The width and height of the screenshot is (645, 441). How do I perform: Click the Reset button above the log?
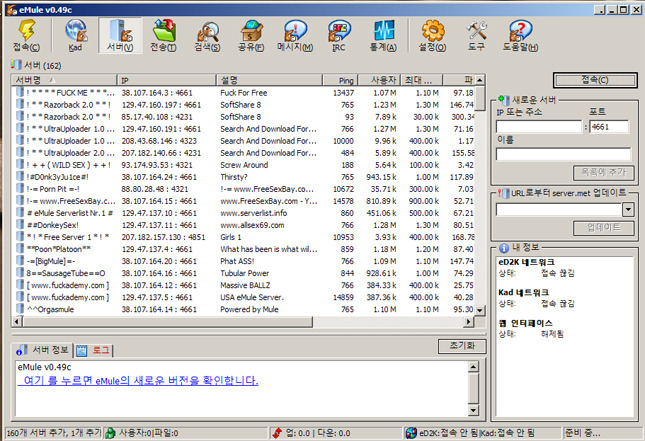tap(462, 346)
